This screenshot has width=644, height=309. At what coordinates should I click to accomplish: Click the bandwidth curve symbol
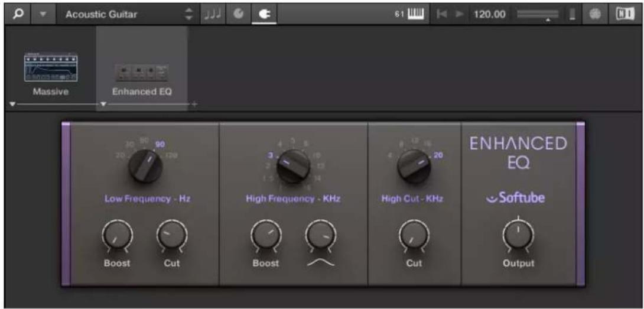pos(320,263)
